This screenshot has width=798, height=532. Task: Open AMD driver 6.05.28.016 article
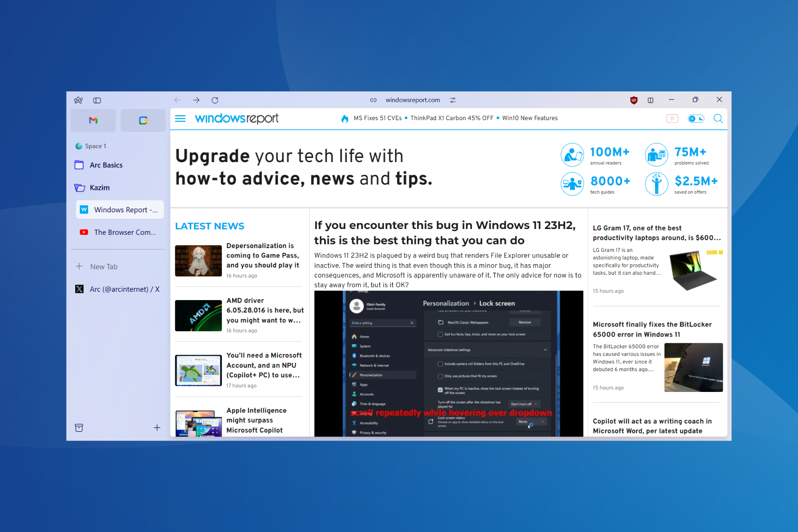click(x=265, y=310)
